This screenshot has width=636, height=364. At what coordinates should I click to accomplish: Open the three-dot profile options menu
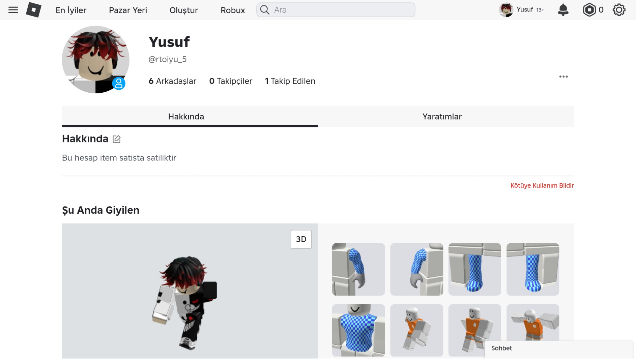point(563,77)
